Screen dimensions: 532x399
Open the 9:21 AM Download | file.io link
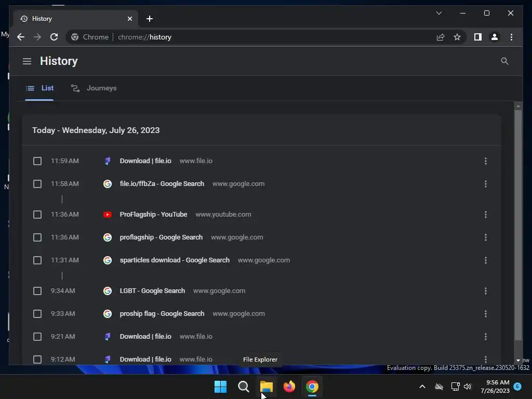tap(145, 337)
